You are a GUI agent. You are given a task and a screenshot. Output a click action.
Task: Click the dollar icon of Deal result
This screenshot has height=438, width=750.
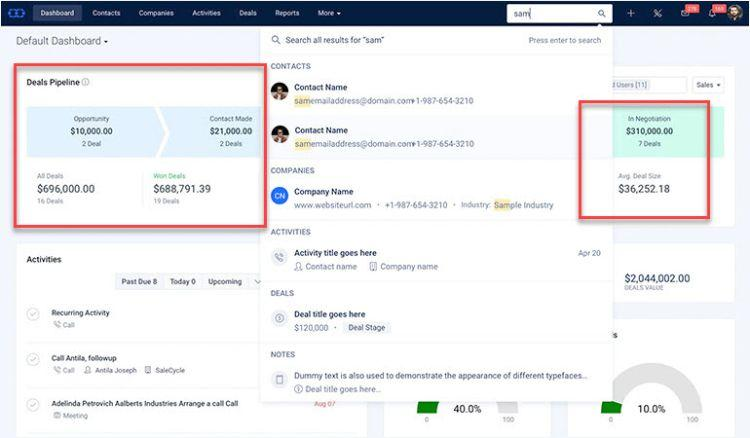pos(279,318)
